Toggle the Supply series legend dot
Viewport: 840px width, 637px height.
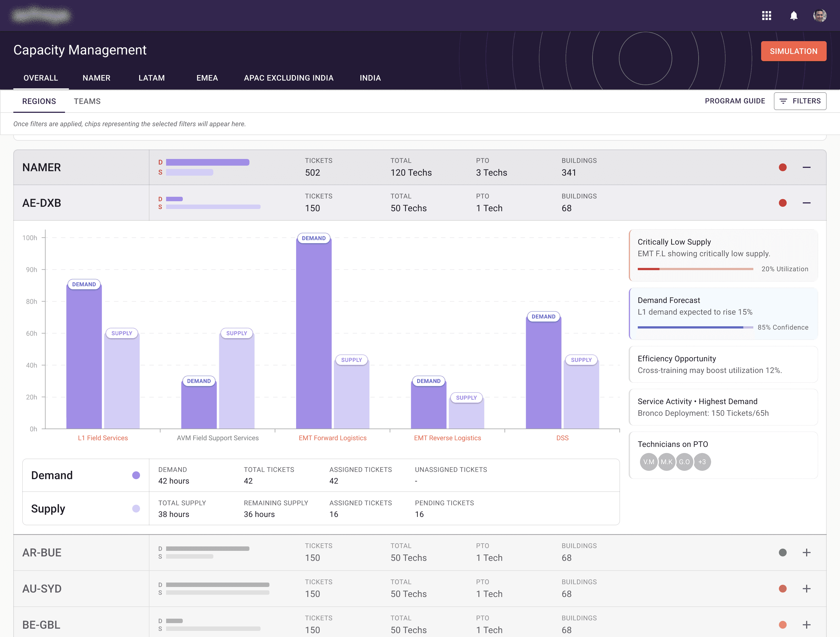(136, 509)
